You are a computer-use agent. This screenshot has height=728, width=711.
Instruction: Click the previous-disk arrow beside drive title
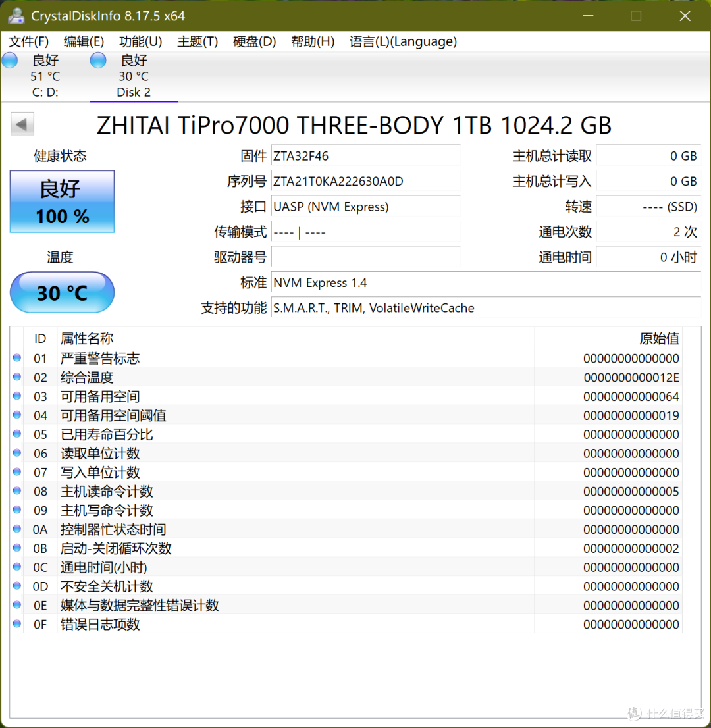pyautogui.click(x=22, y=124)
